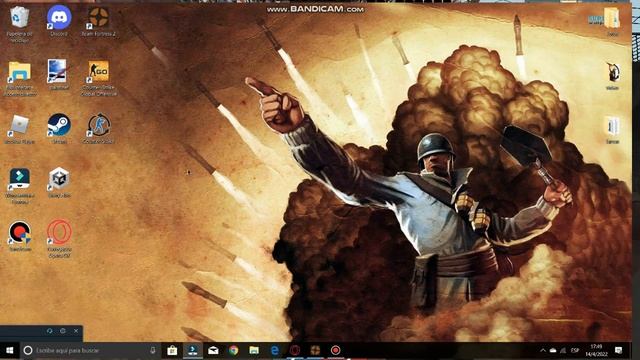Open Microsoft Store from the taskbar
The width and height of the screenshot is (640, 360).
tap(172, 350)
